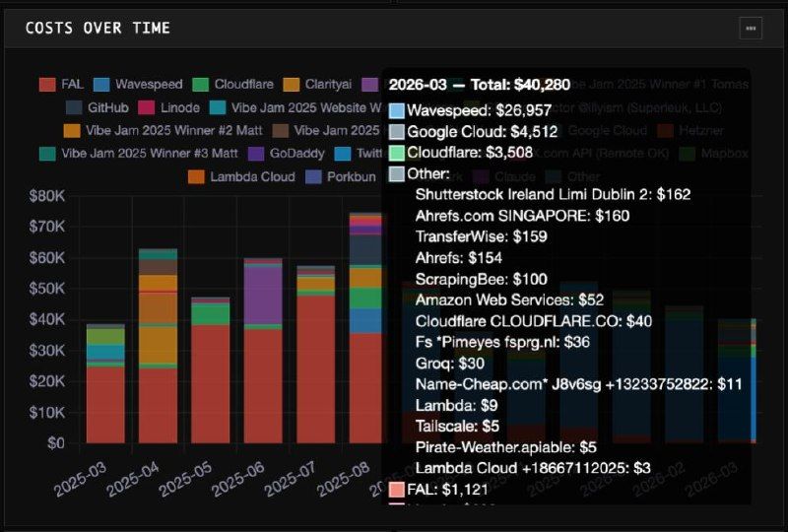Click the dark slate segment of the 2025-08 bar
The height and width of the screenshot is (532, 788).
tap(365, 250)
